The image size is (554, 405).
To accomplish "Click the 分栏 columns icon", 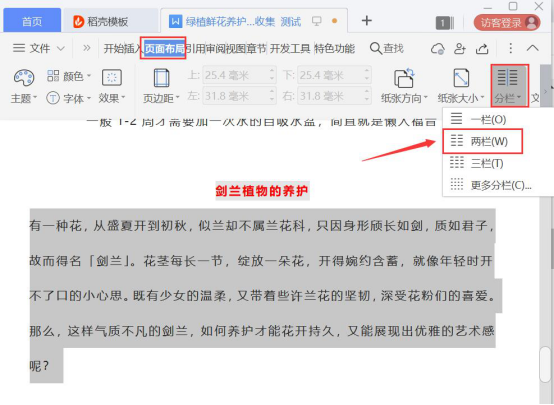I will (507, 78).
